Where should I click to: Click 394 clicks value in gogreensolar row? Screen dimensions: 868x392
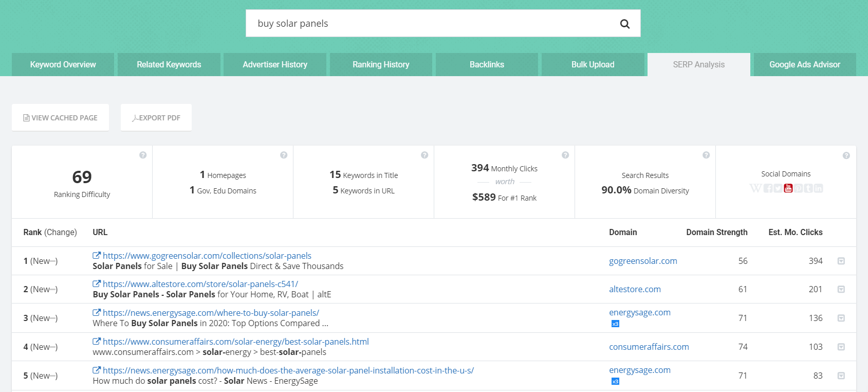pyautogui.click(x=816, y=261)
